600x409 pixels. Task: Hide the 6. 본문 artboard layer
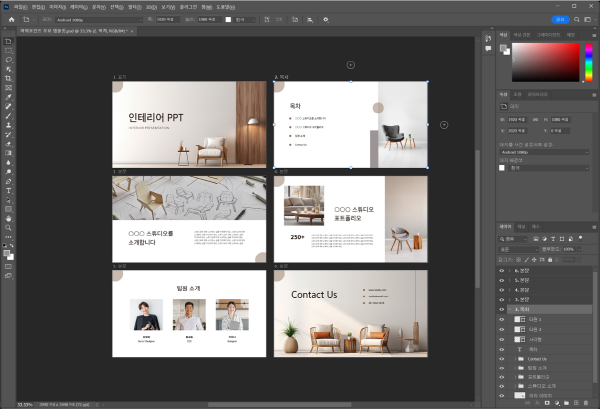(x=501, y=271)
